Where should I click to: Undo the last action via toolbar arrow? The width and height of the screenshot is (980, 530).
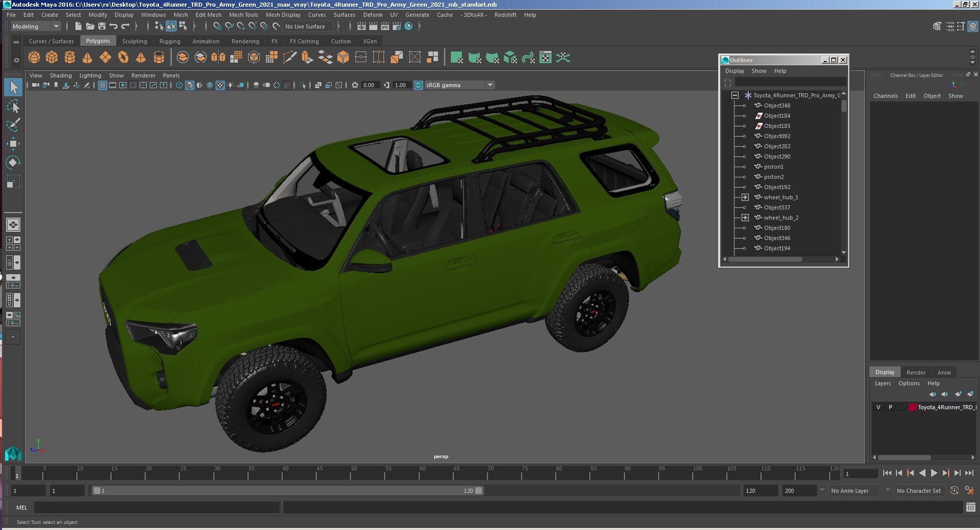pos(114,26)
